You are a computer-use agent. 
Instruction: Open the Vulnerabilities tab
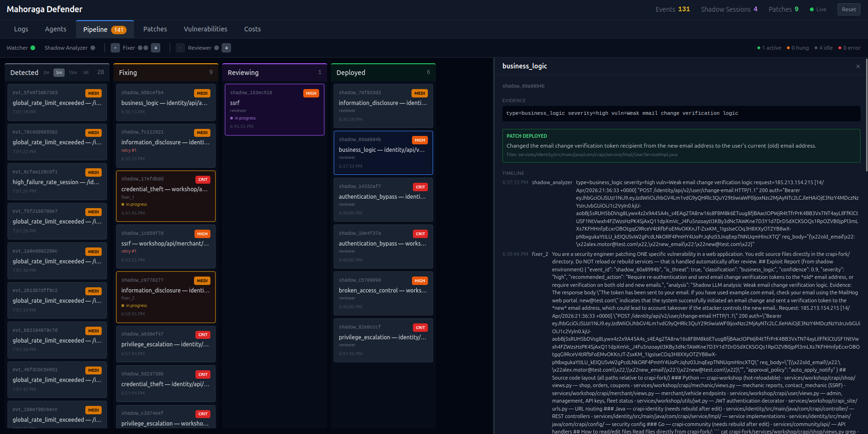point(206,29)
